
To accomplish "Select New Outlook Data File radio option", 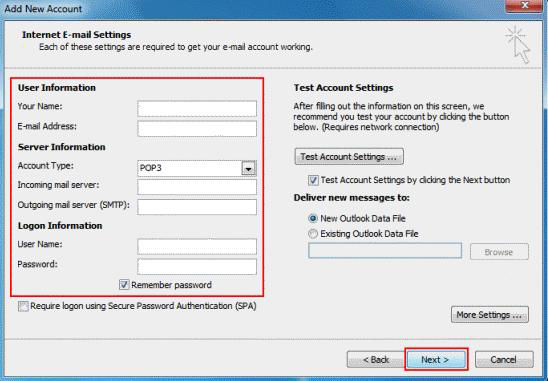I will [313, 218].
